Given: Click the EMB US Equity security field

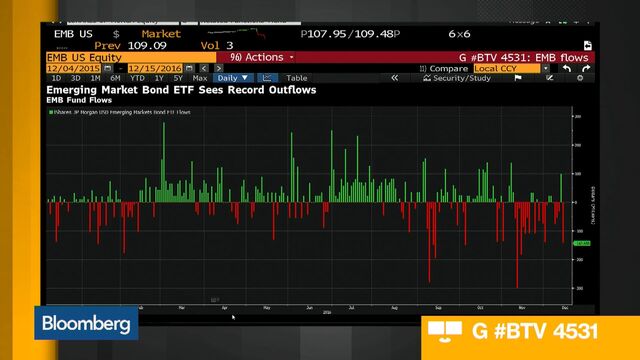Looking at the screenshot, I should coord(131,57).
